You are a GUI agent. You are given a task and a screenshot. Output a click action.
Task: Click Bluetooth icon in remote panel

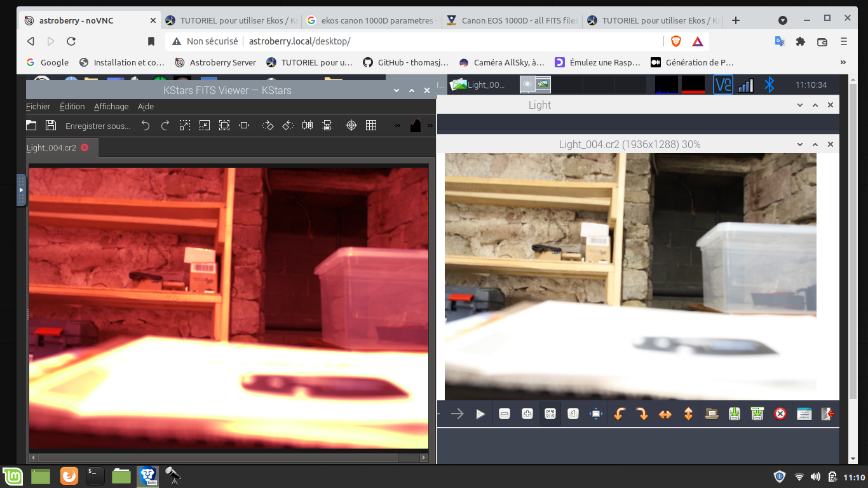pos(769,85)
